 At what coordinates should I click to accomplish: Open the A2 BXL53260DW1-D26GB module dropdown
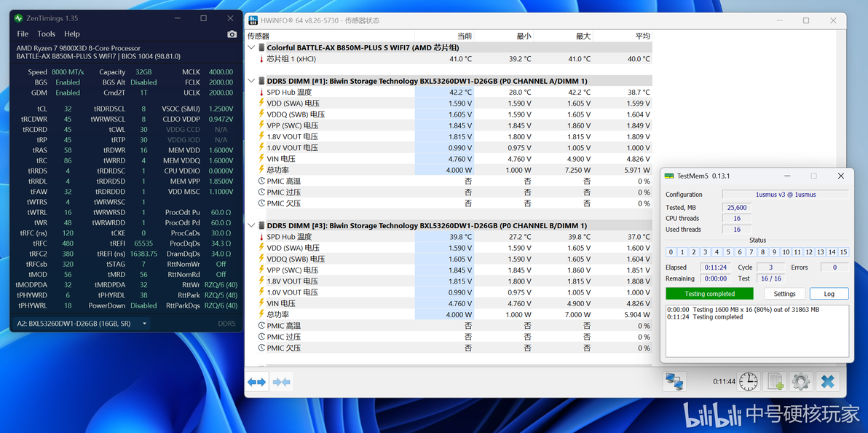tap(81, 323)
